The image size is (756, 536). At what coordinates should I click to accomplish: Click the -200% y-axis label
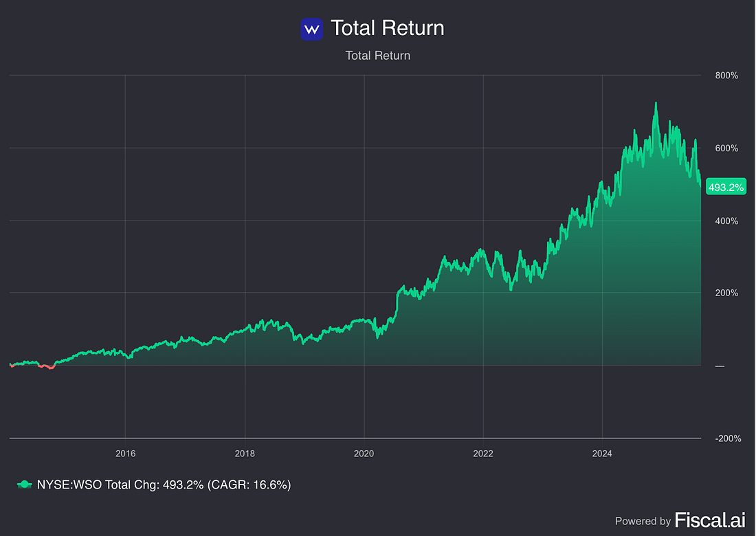[x=728, y=438]
